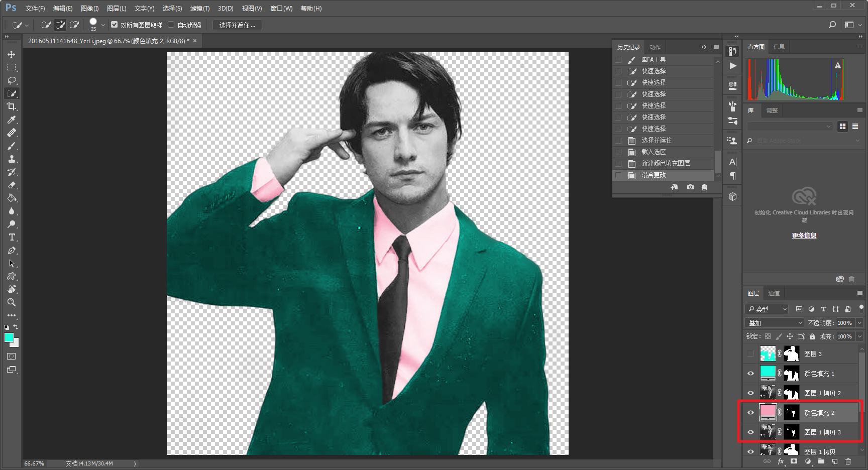Toggle lock all for layer
The height and width of the screenshot is (470, 868).
812,336
